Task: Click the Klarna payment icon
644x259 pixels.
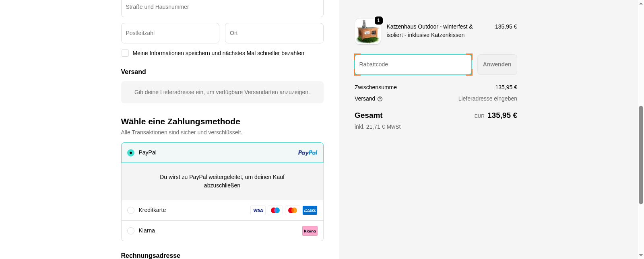Action: pos(310,230)
